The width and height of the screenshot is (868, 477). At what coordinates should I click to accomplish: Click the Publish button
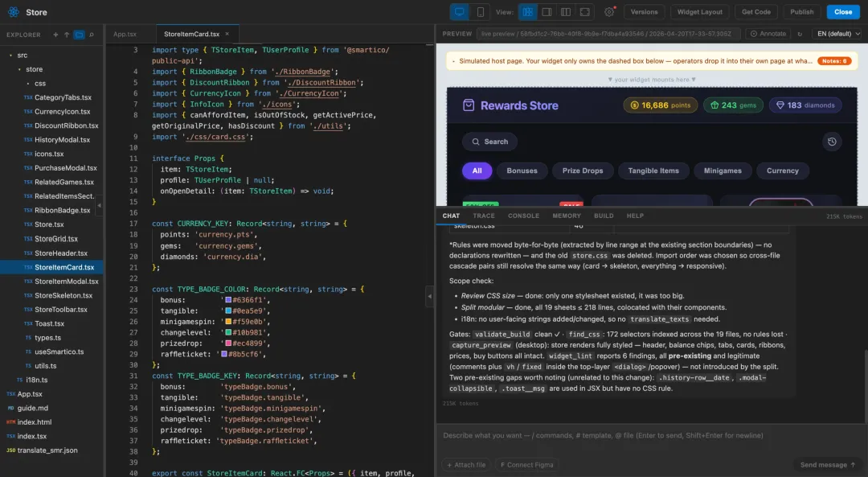tap(801, 11)
